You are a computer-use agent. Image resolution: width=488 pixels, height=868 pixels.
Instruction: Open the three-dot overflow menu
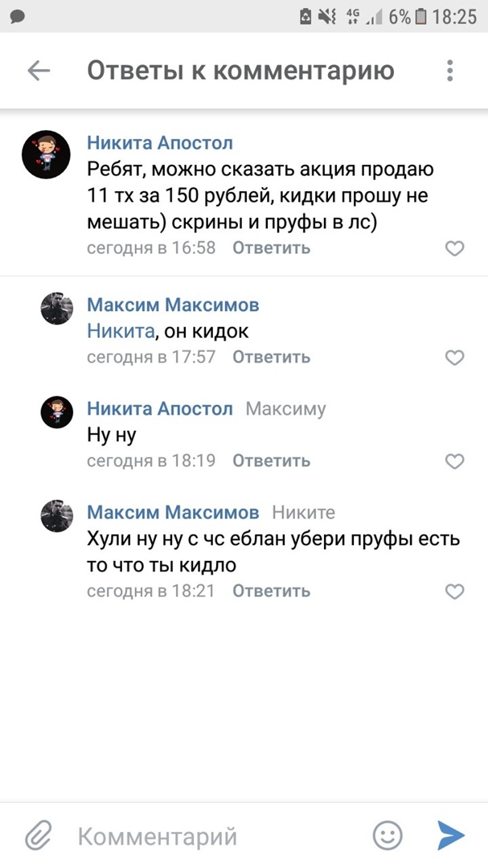coord(449,71)
